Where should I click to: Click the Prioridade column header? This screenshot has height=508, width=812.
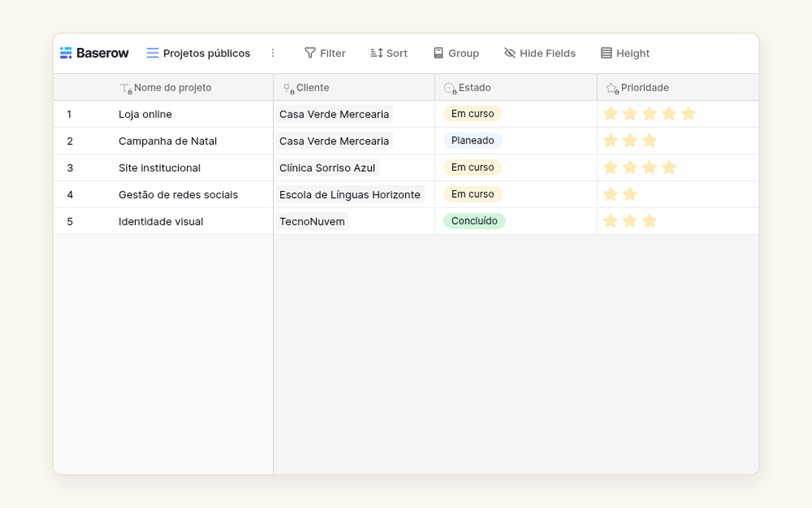coord(677,87)
